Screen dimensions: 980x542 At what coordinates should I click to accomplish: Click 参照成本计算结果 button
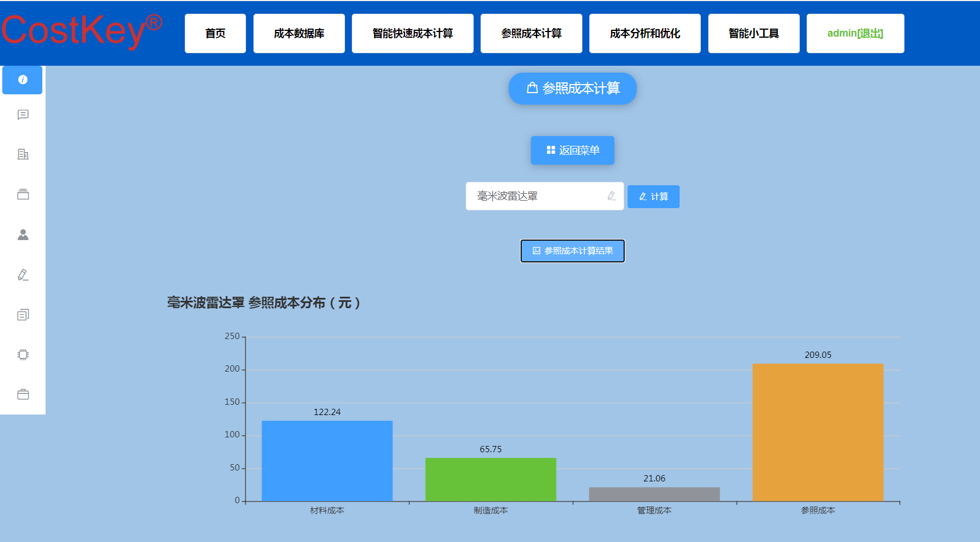573,251
